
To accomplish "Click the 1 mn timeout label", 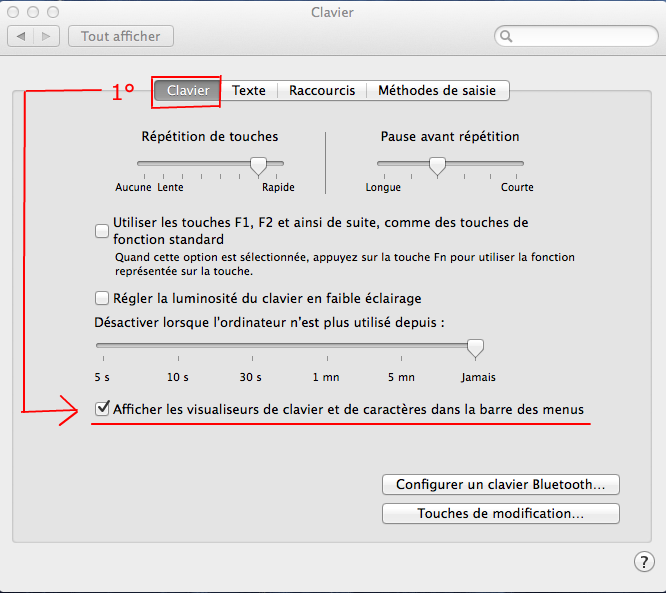I will click(x=326, y=377).
